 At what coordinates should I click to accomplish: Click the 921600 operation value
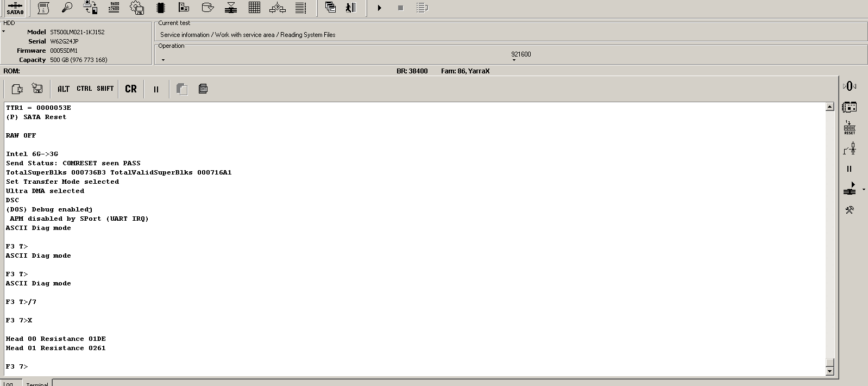(x=521, y=54)
